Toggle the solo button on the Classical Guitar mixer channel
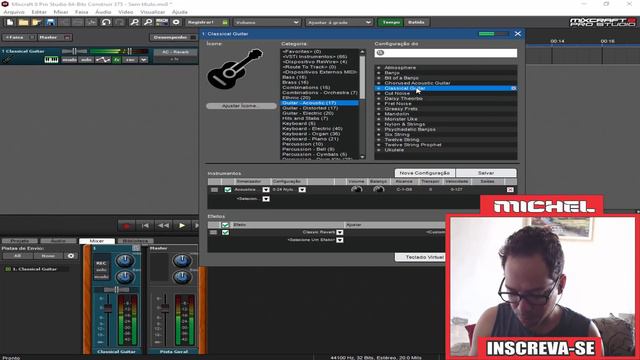Viewport: 640px width, 360px height. click(101, 270)
